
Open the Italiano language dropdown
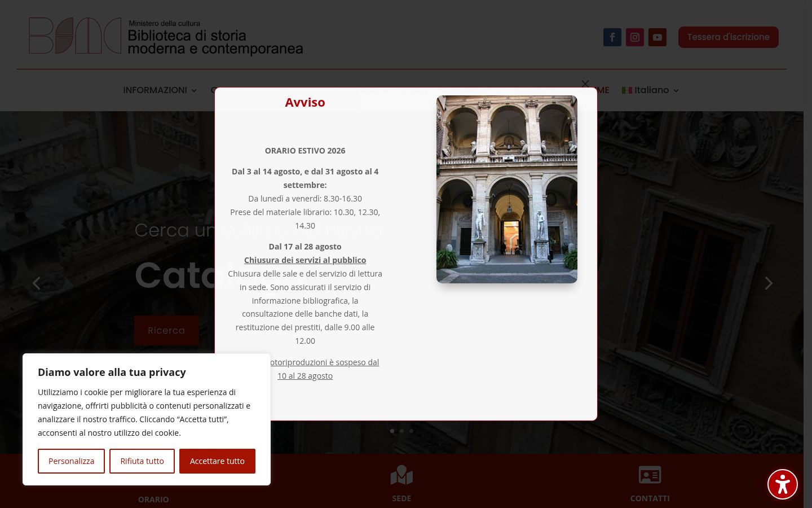651,90
